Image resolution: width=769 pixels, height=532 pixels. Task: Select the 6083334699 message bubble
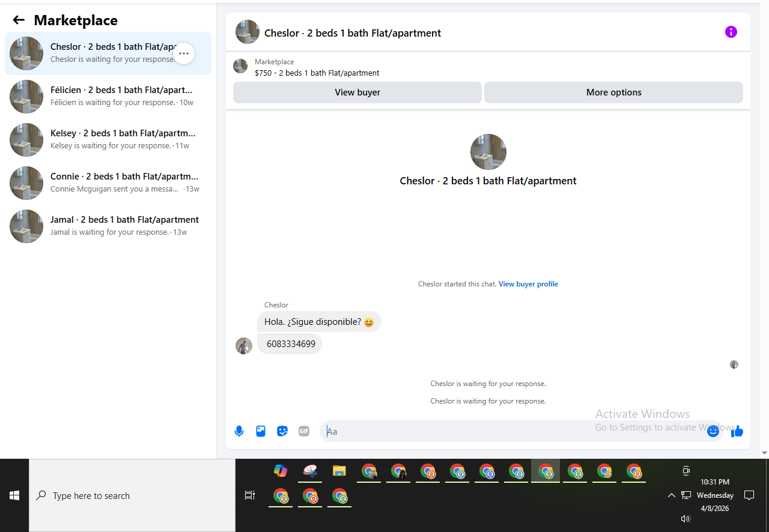pyautogui.click(x=291, y=344)
